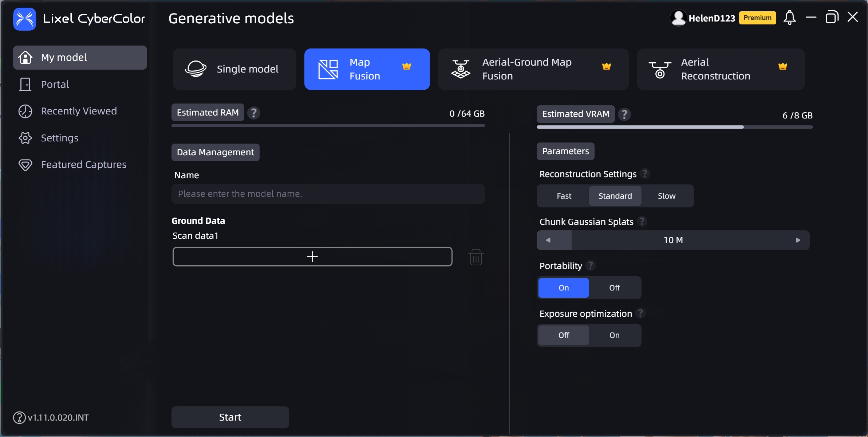Viewport: 868px width, 437px height.
Task: Open help for Portability
Action: (x=591, y=265)
